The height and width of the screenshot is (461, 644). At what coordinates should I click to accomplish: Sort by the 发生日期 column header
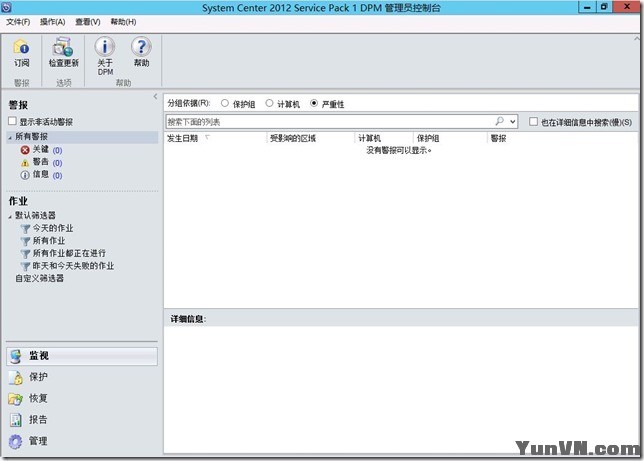click(x=215, y=138)
